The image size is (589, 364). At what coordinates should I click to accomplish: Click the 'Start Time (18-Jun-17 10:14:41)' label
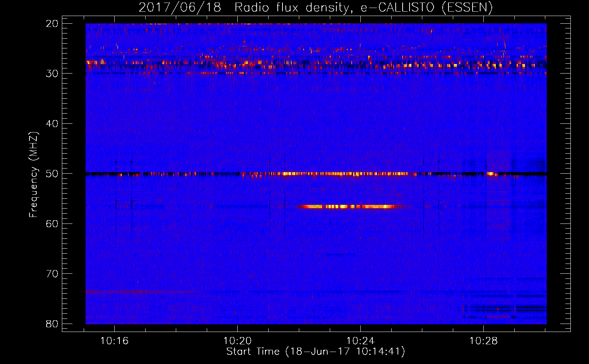316,352
